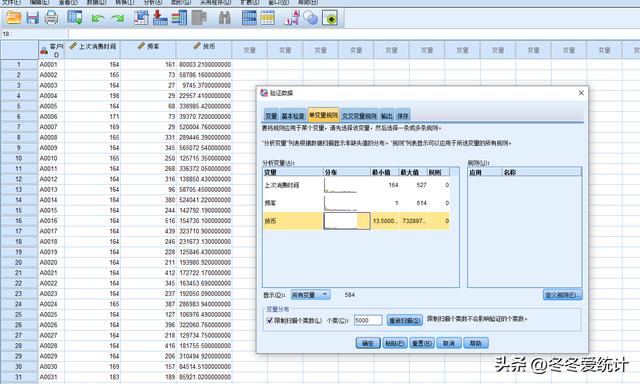Image resolution: width=640 pixels, height=384 pixels.
Task: Select the 上次消费时间 row in analysis variables
Action: click(356, 185)
